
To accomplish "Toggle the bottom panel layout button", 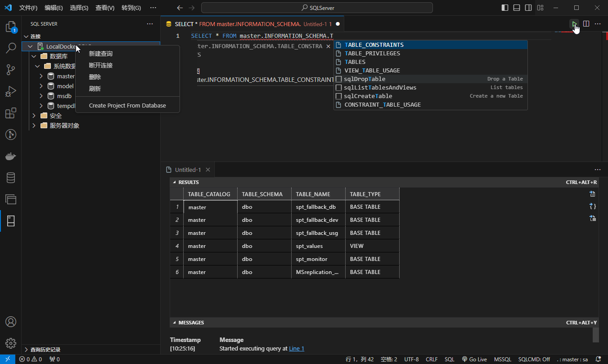I will click(x=517, y=8).
